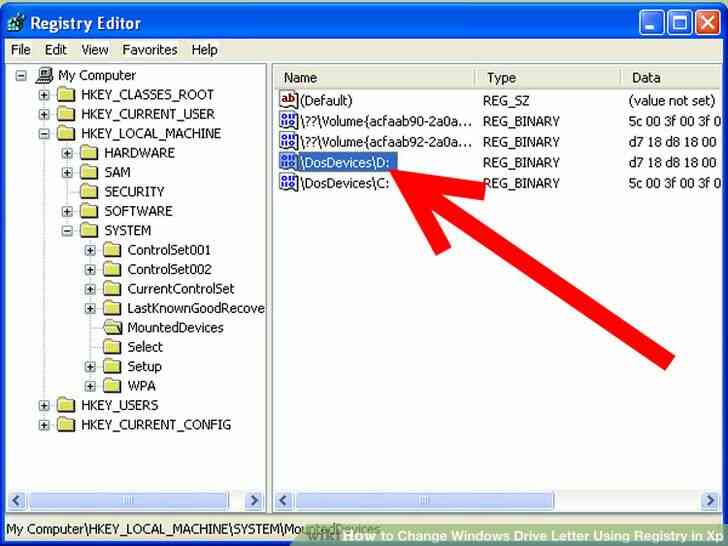Open the File menu
The height and width of the screenshot is (546, 728).
coord(21,50)
